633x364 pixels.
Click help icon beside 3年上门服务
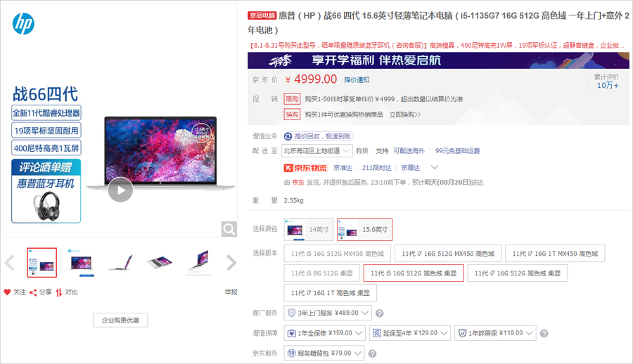(380, 313)
